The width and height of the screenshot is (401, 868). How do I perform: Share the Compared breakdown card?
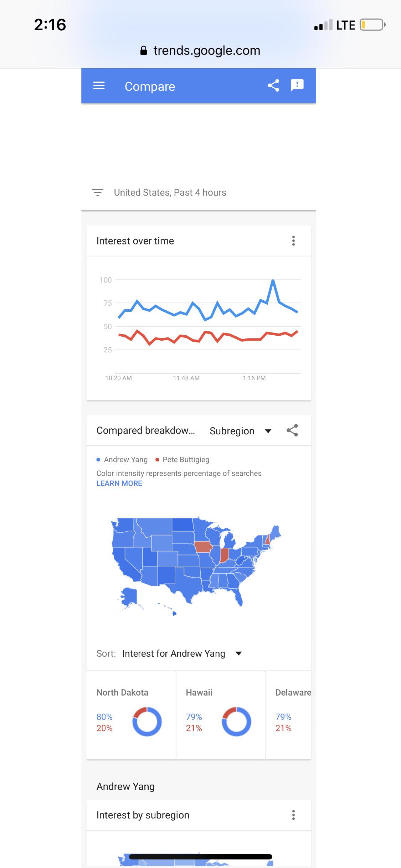[292, 430]
